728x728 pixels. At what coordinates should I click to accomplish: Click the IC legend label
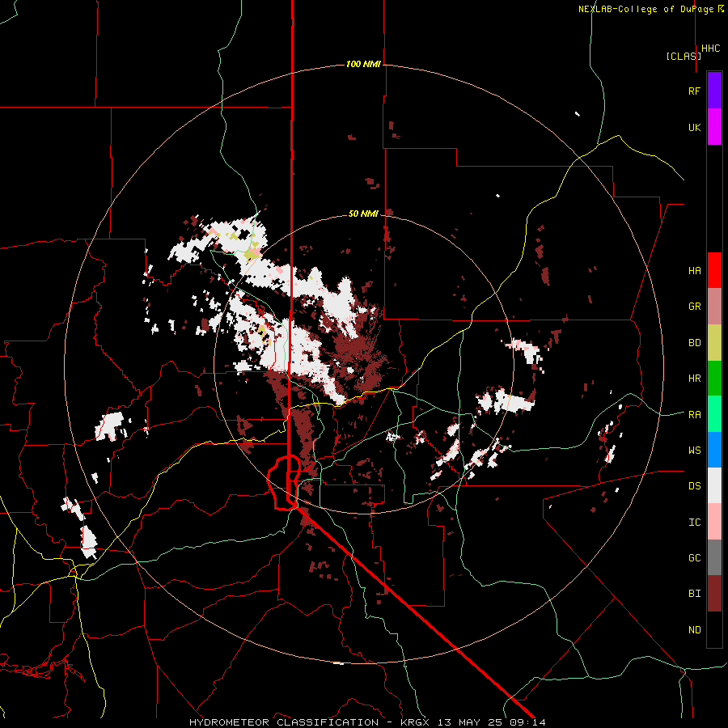pos(694,523)
